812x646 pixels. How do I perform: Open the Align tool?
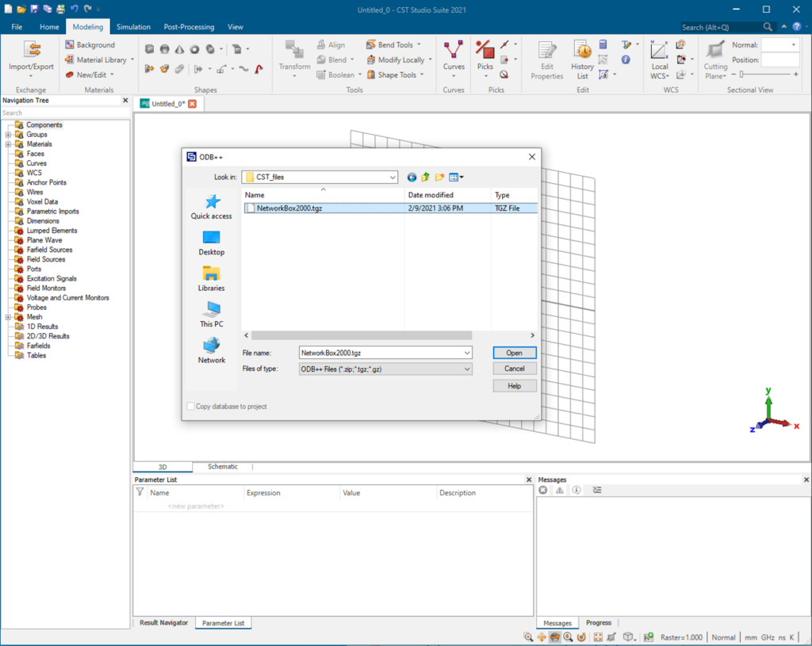point(335,44)
